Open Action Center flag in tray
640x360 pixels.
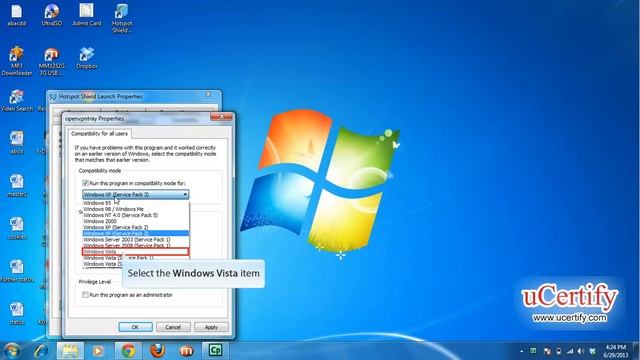[x=547, y=351]
